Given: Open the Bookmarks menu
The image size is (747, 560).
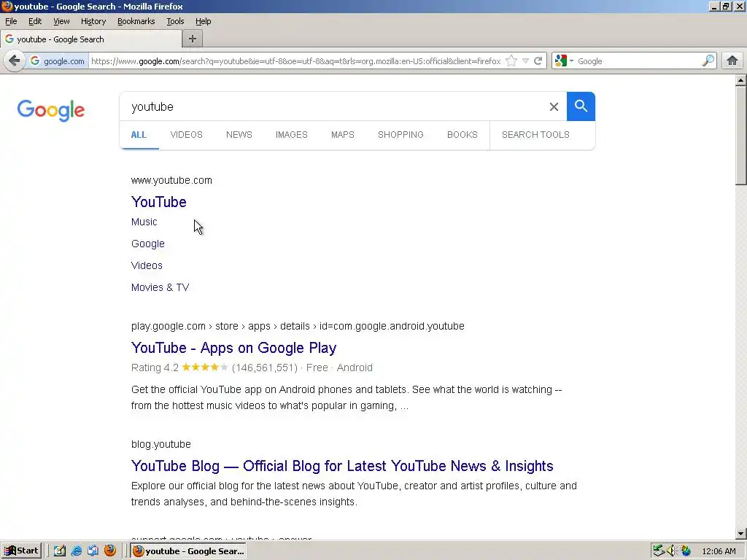Looking at the screenshot, I should (136, 21).
